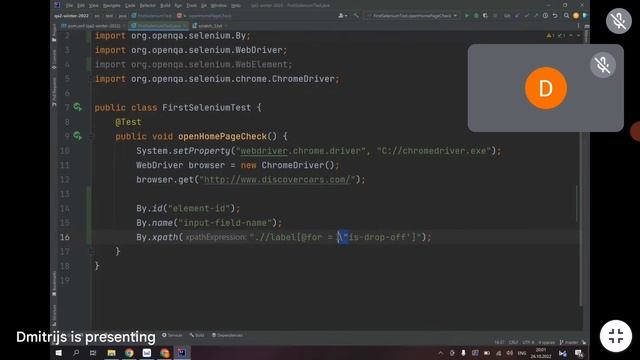Toggle the call microphone mute button
The height and width of the screenshot is (360, 640).
[619, 21]
